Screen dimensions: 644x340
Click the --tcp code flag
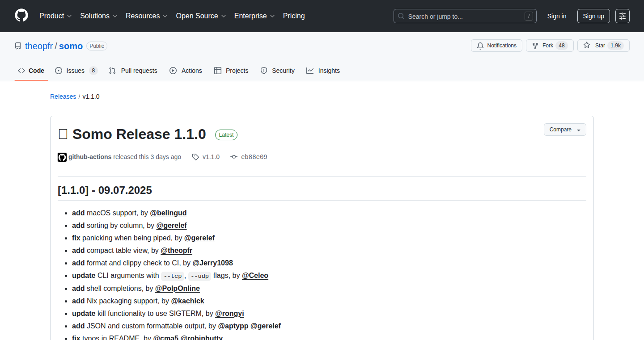point(172,276)
